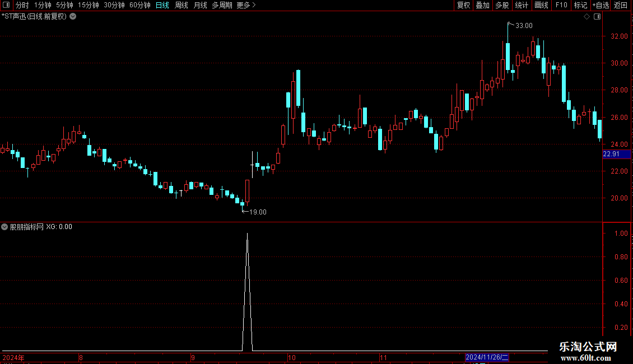Select the 30分钟 period tab
Viewport: 633px width, 364px height.
[x=114, y=5]
